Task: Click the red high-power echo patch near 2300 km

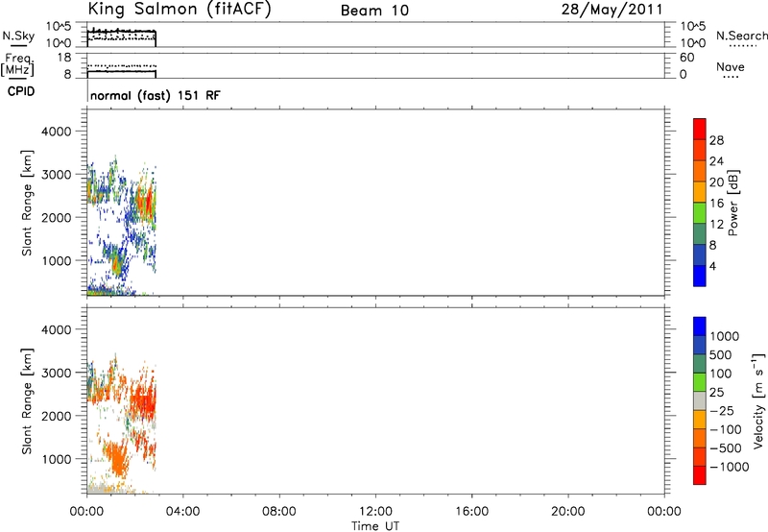Action: pyautogui.click(x=147, y=202)
